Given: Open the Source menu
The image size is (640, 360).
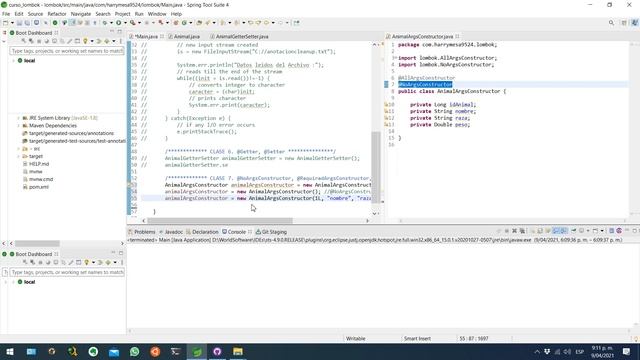Looking at the screenshot, I should point(35,14).
